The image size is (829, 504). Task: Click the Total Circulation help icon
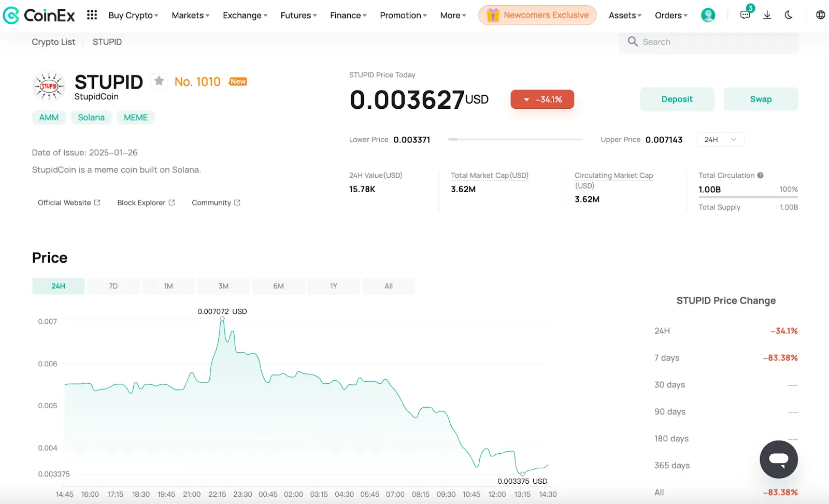(760, 175)
